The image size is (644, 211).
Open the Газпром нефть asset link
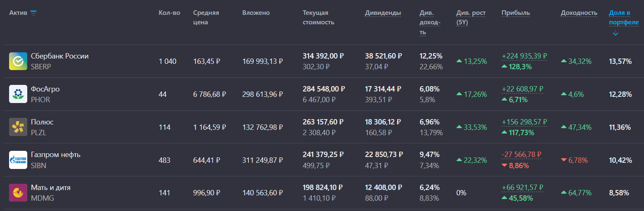coord(56,155)
